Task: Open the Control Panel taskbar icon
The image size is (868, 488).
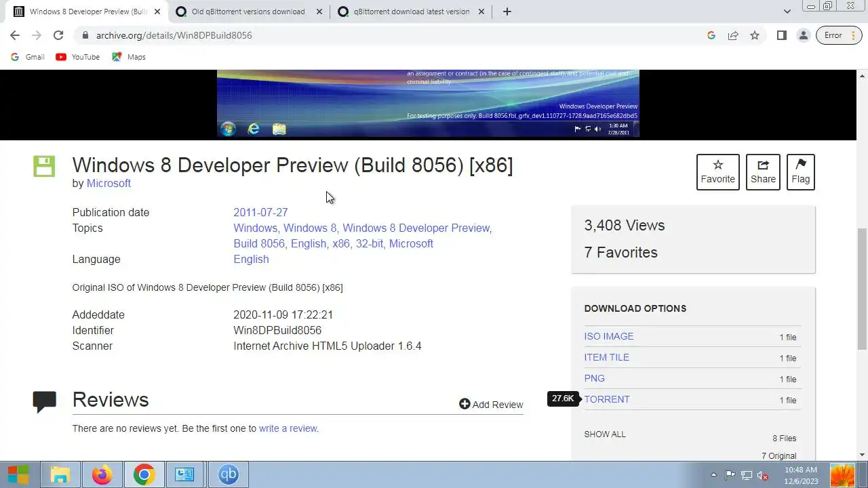Action: [184, 474]
